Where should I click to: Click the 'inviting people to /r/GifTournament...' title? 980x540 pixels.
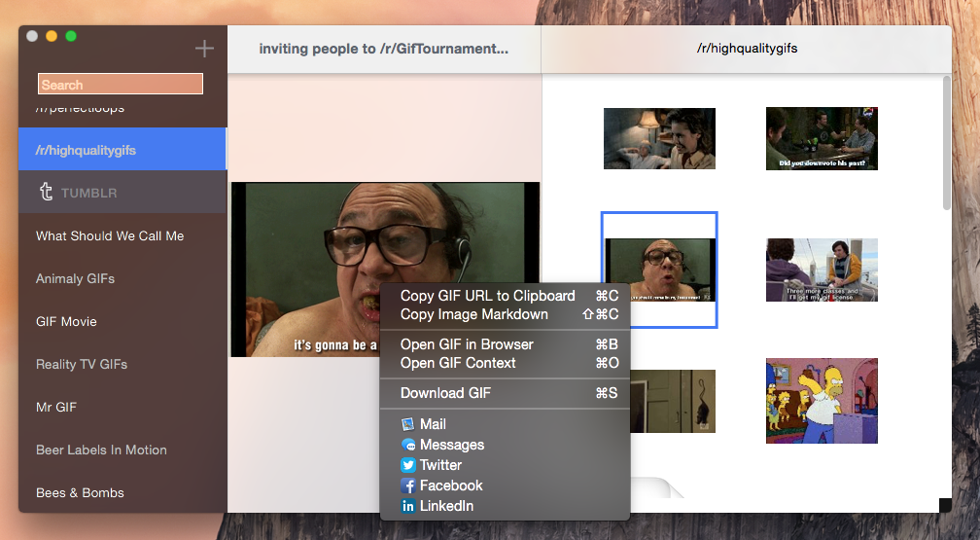384,49
